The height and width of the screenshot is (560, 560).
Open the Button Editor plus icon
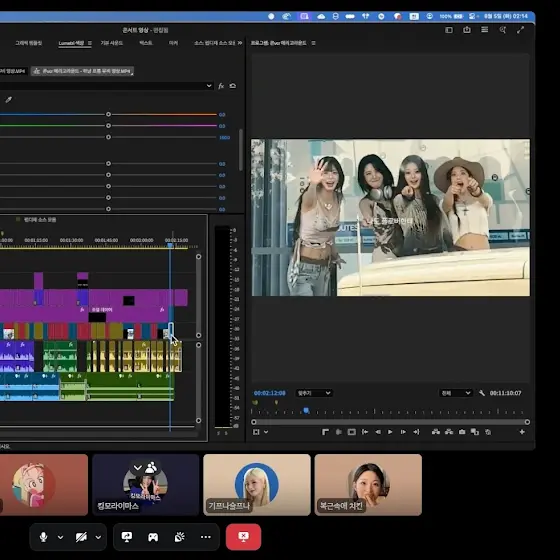point(522,432)
